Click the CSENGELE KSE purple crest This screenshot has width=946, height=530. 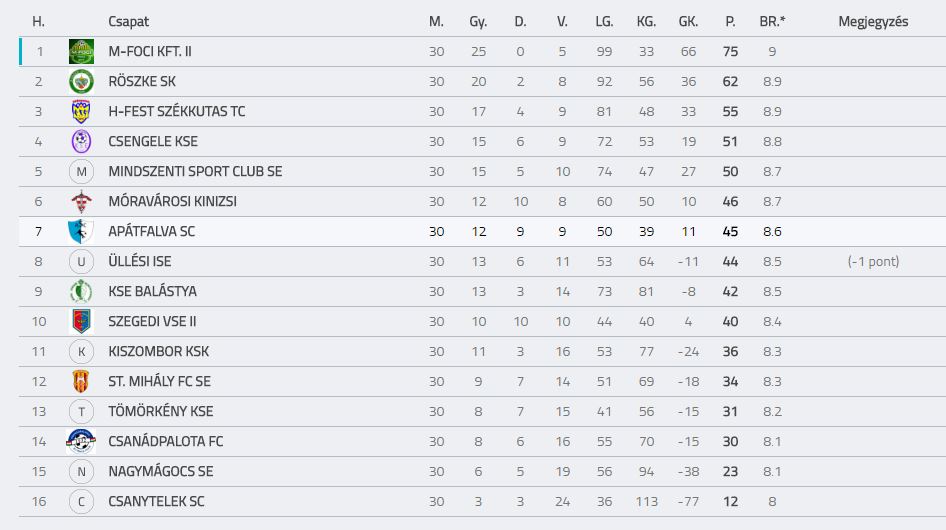pyautogui.click(x=81, y=141)
